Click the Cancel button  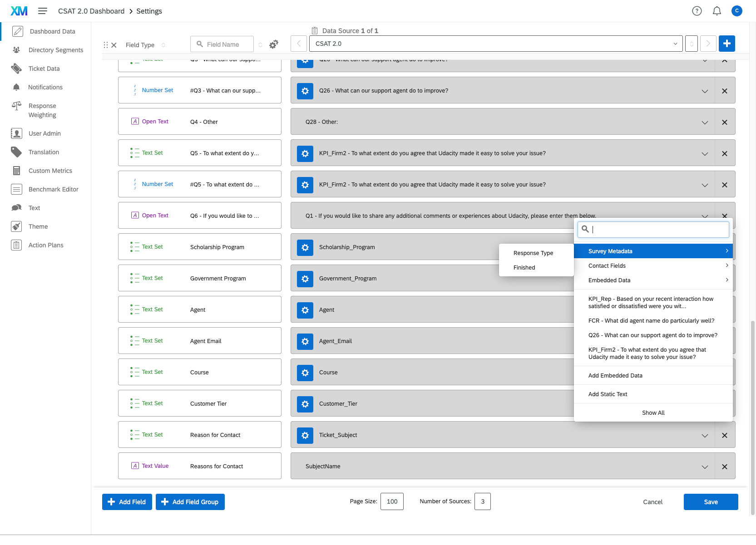(x=652, y=502)
